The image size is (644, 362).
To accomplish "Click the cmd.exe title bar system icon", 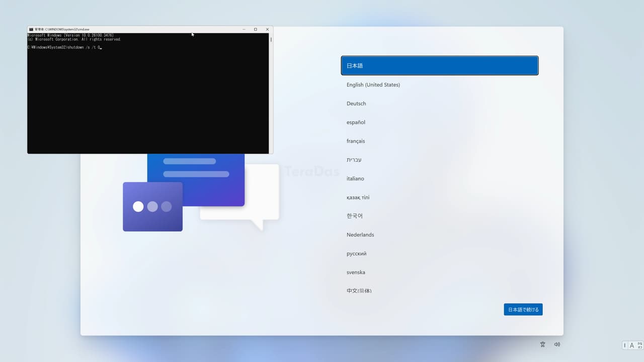I will pos(31,29).
